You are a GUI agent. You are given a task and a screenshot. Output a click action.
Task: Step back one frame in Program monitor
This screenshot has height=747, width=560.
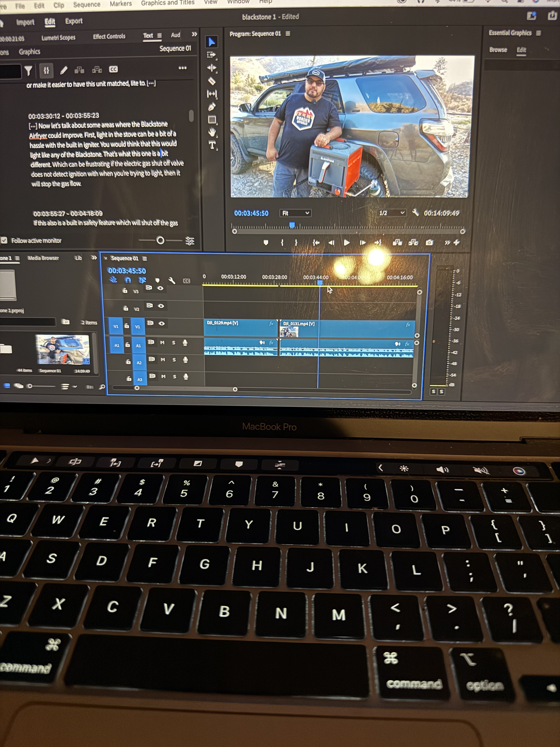click(331, 243)
